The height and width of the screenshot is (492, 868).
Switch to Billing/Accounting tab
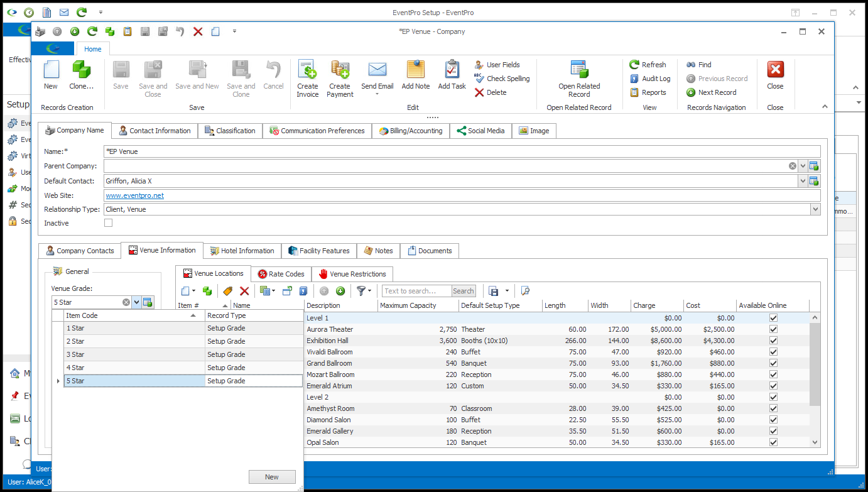[411, 131]
